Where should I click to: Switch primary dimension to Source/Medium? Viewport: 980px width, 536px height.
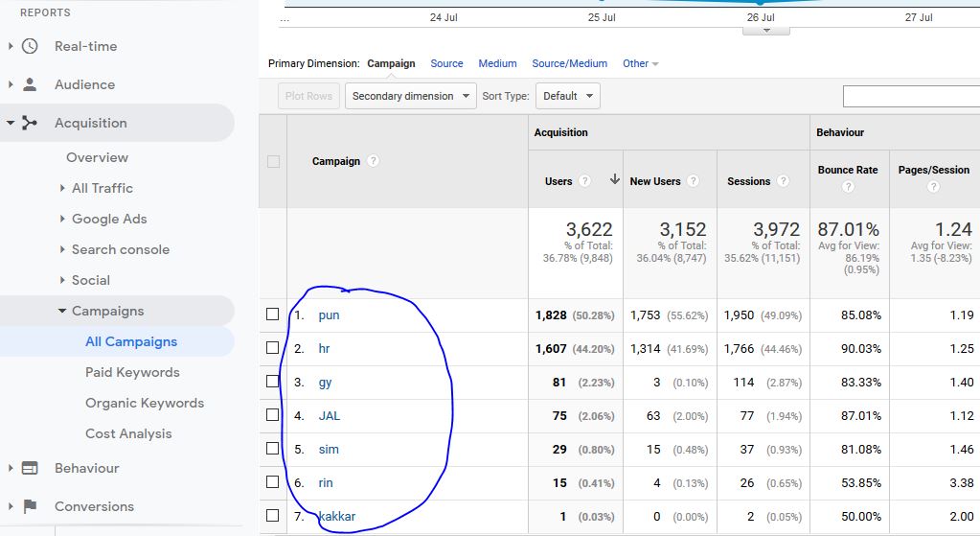click(569, 63)
